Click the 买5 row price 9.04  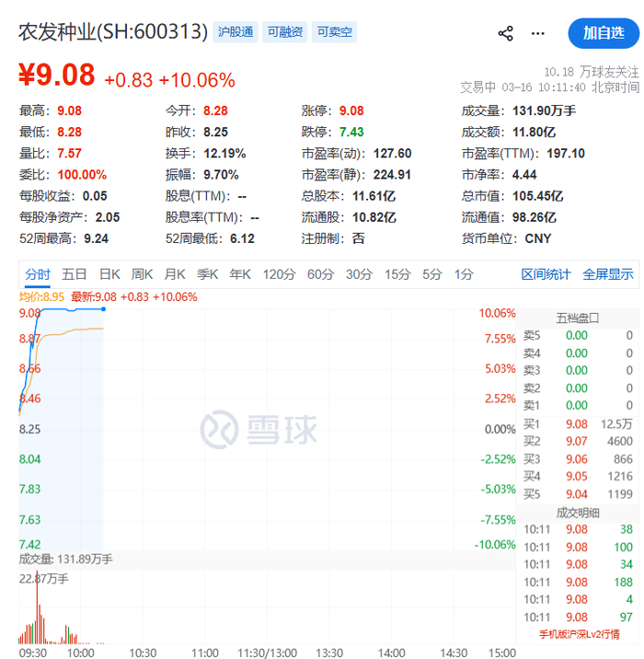[576, 494]
